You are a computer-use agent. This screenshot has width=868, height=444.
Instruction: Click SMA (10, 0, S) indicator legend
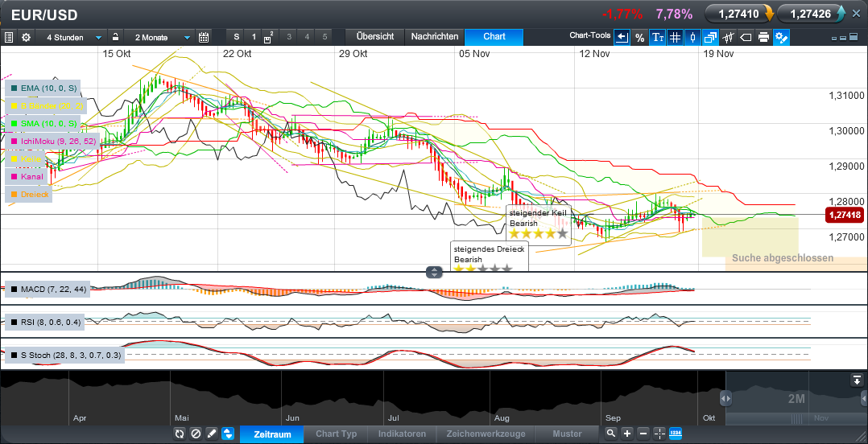coord(43,123)
